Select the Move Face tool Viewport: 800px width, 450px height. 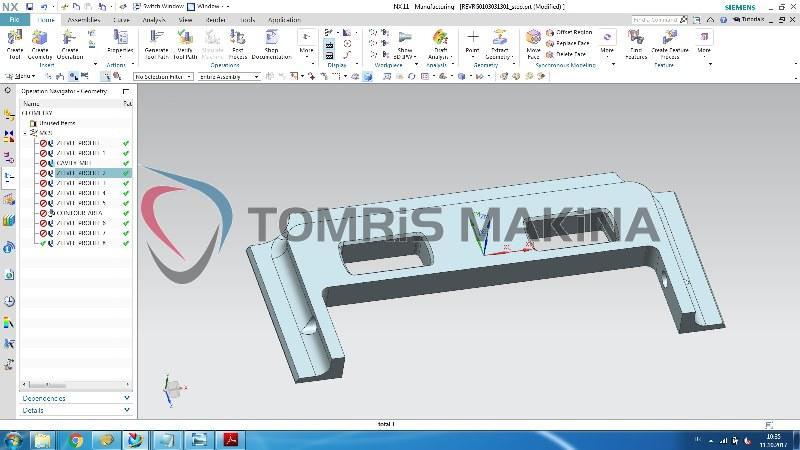[x=533, y=44]
